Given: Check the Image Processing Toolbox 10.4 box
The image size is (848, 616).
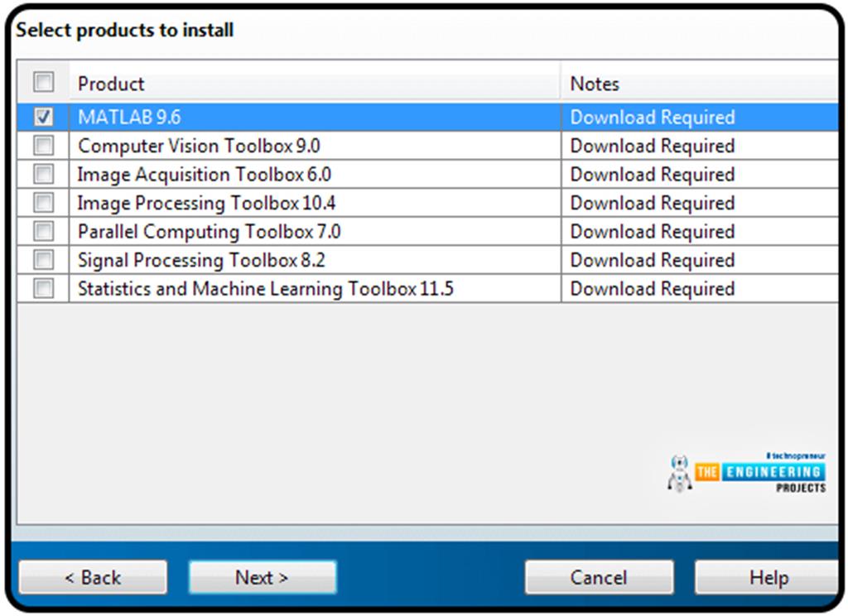Looking at the screenshot, I should coord(43,203).
